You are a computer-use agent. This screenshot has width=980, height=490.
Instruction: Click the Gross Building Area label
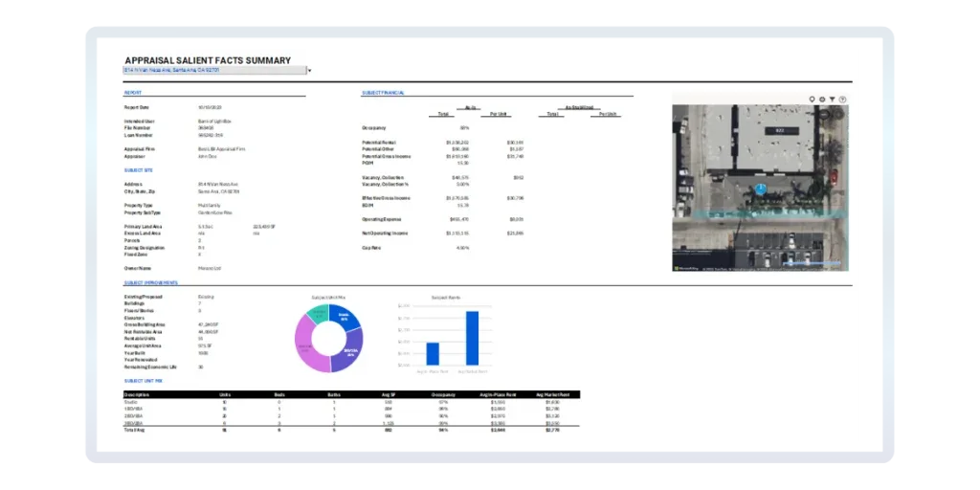tap(145, 325)
